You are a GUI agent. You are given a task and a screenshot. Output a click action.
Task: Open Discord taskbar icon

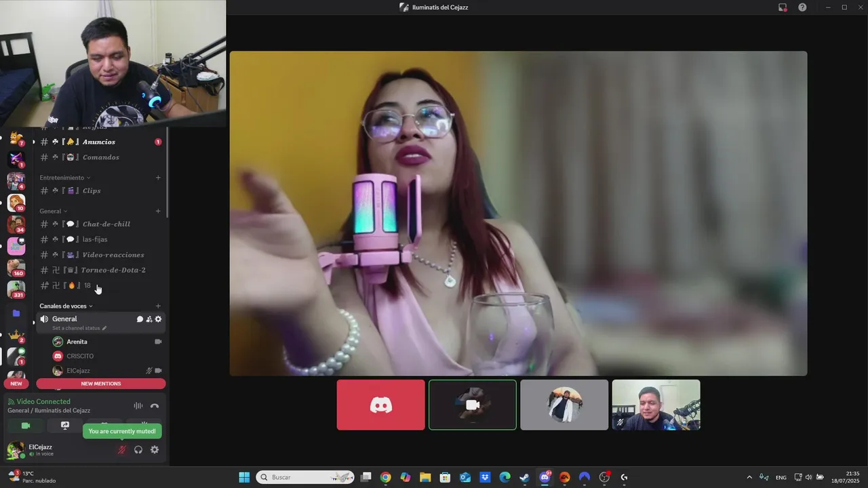click(545, 477)
